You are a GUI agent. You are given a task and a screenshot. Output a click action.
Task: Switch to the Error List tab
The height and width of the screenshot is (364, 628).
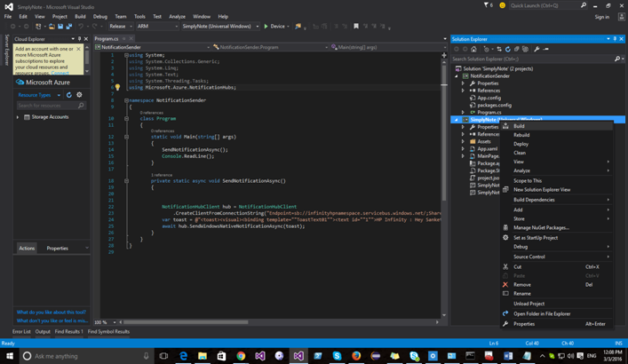(21, 332)
